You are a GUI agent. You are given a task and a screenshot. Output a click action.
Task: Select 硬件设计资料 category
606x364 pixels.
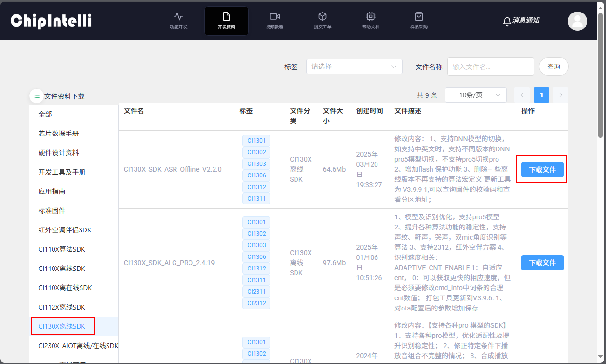(73, 153)
